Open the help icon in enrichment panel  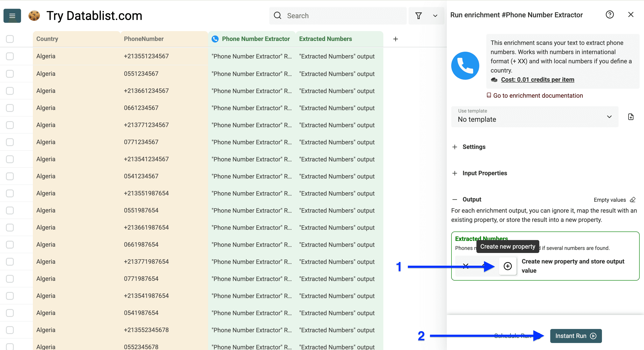610,14
